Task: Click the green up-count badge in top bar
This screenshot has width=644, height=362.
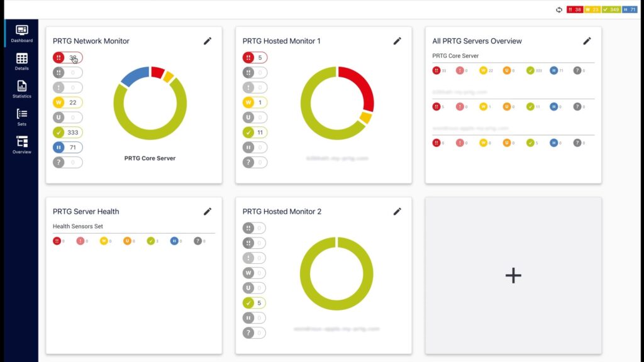Action: click(610, 9)
